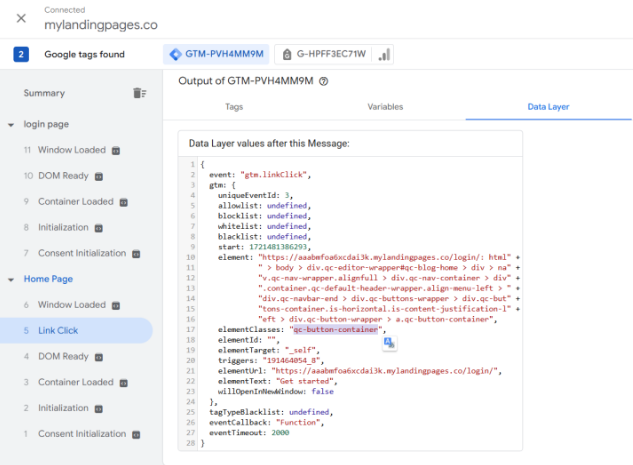Screen dimensions: 633x465
Task: Collapse the Home Page event group
Action: (x=9, y=279)
